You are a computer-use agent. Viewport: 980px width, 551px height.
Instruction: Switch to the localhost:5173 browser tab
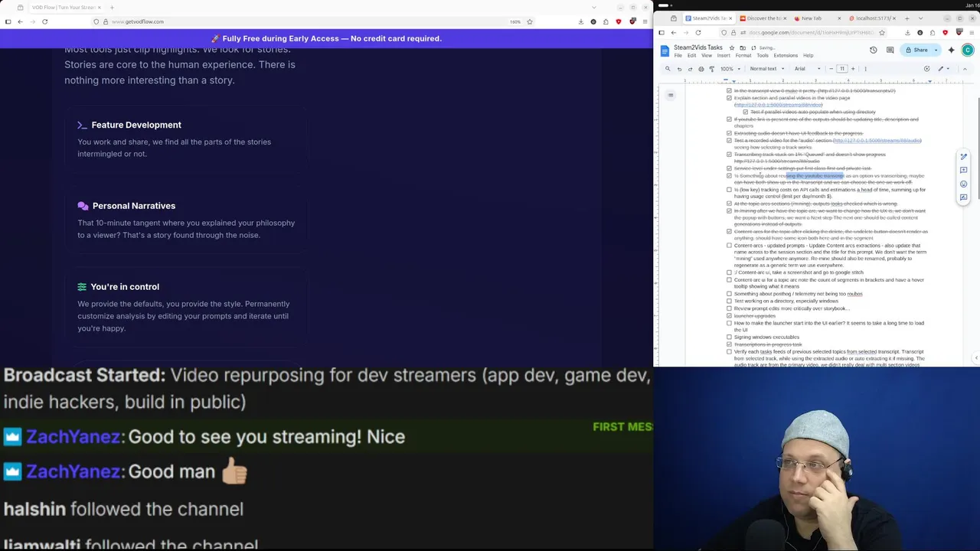(873, 18)
